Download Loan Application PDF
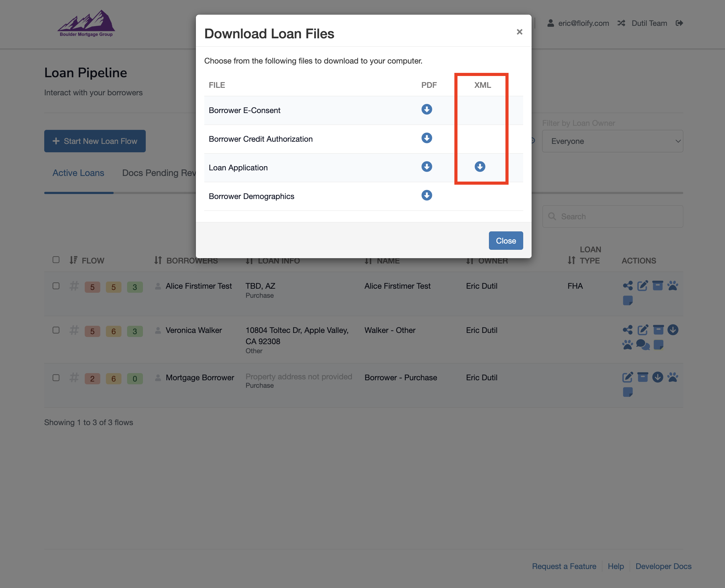Screen dimensions: 725x588 426,167
